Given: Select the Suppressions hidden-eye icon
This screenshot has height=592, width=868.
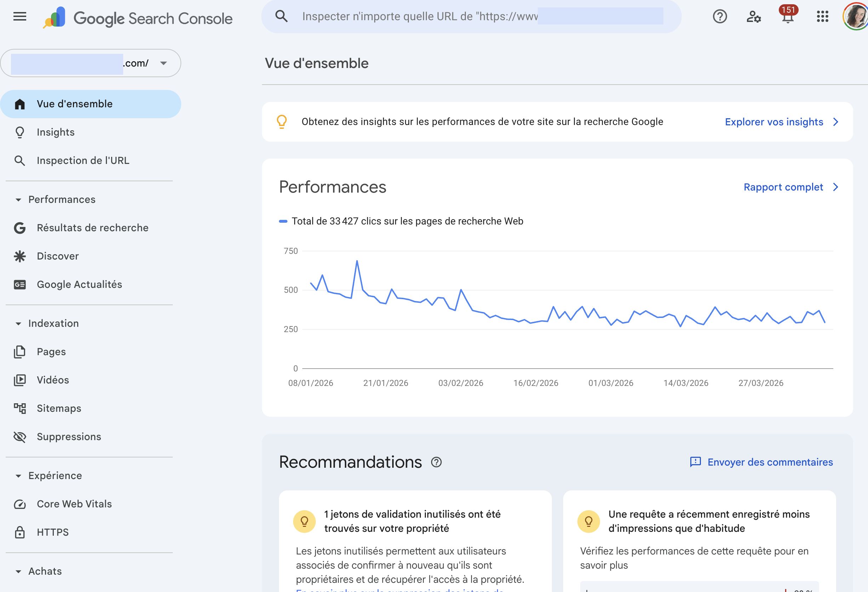Looking at the screenshot, I should (20, 436).
